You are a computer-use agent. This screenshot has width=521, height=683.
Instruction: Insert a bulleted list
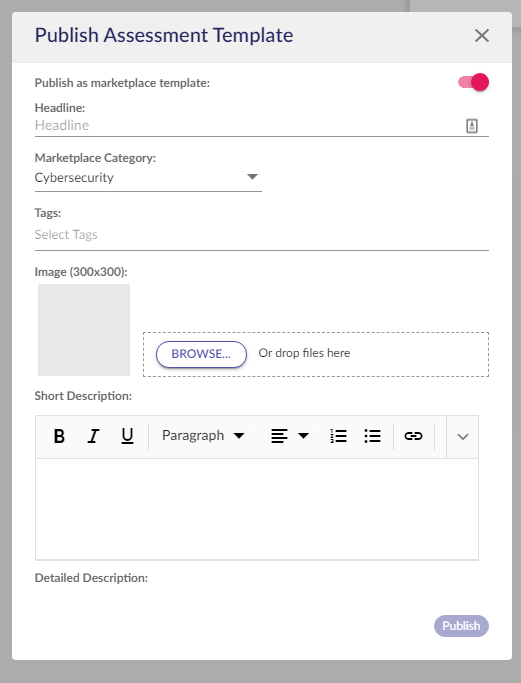[x=372, y=436]
